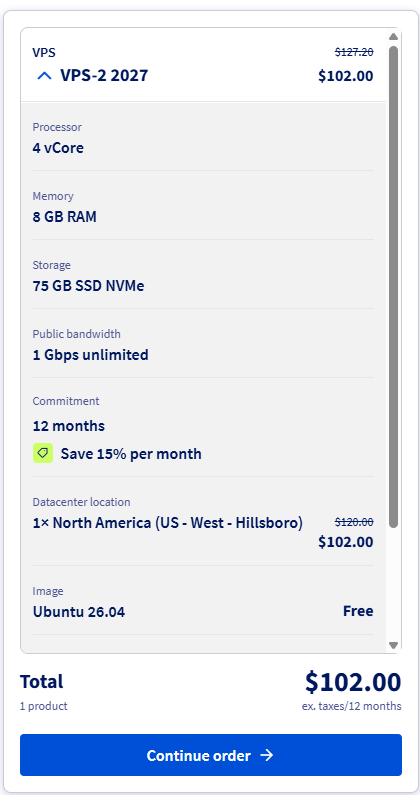Click the 12 months commitment entry

(68, 426)
